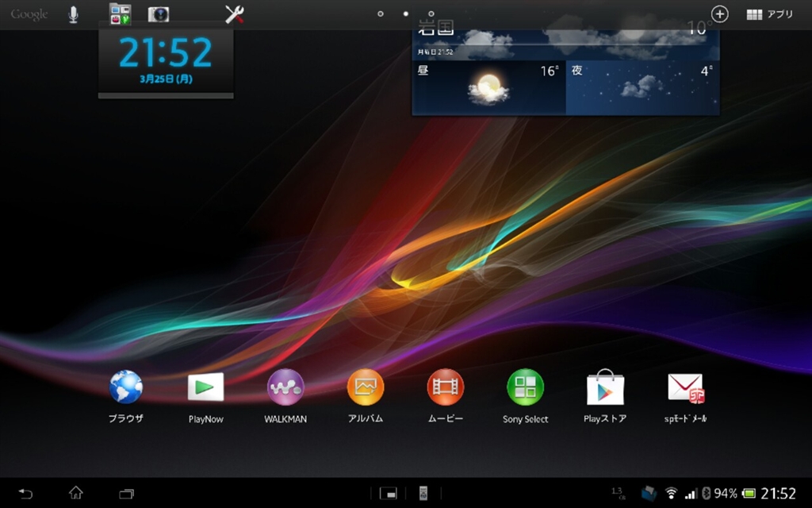Tap the Wi-Fi status icon

[x=671, y=493]
